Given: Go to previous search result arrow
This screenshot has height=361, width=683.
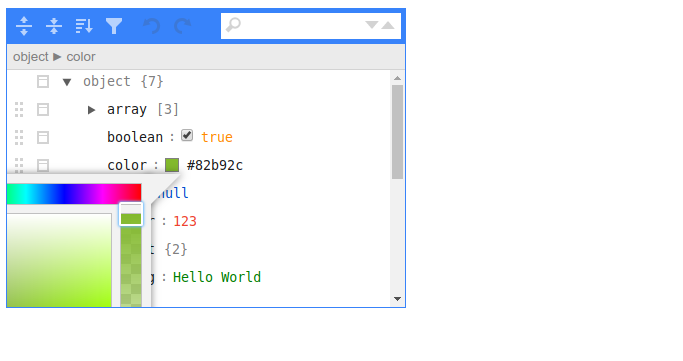Looking at the screenshot, I should coord(388,25).
